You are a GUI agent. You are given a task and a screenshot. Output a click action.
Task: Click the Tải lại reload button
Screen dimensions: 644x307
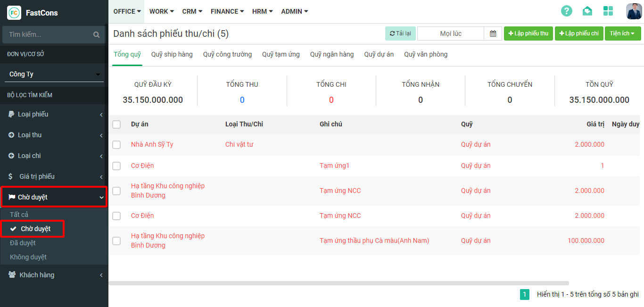point(400,33)
